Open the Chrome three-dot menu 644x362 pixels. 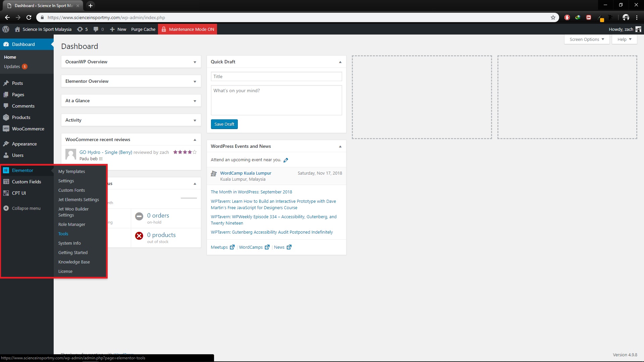(x=637, y=17)
